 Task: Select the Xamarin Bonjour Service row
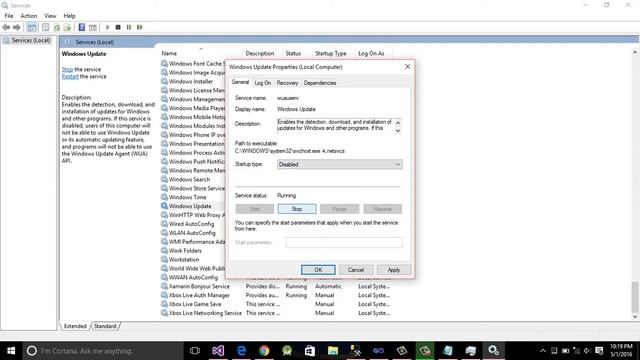click(199, 287)
